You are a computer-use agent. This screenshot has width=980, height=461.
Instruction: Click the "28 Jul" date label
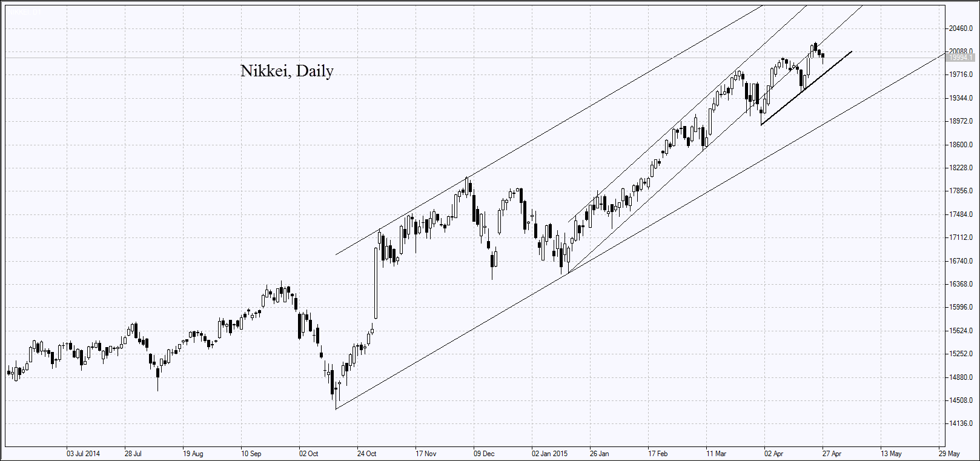(133, 453)
